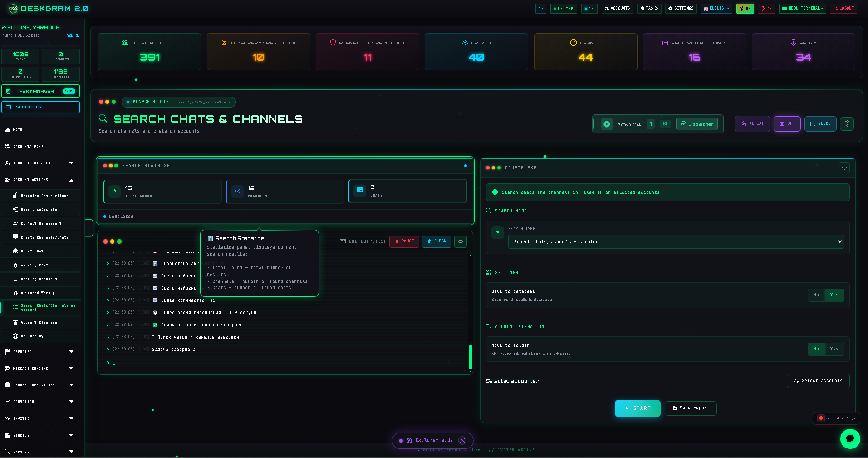Expand the Account Transfer section

(x=40, y=163)
